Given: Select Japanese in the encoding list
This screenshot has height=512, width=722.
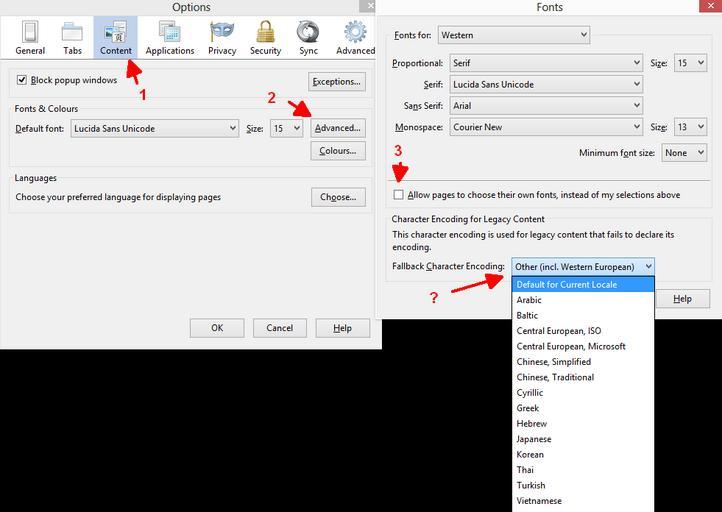Looking at the screenshot, I should tap(533, 439).
